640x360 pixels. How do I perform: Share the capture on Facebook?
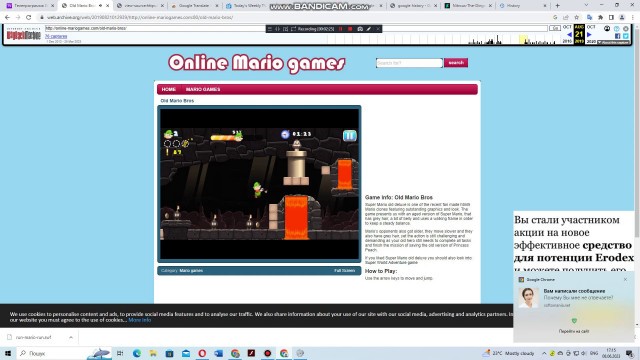(618, 36)
